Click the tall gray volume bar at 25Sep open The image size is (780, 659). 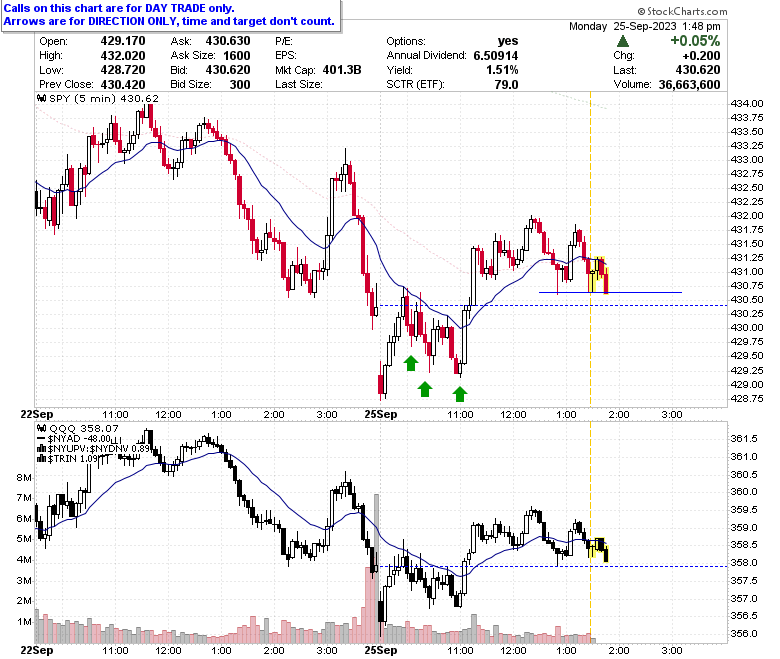(x=377, y=568)
